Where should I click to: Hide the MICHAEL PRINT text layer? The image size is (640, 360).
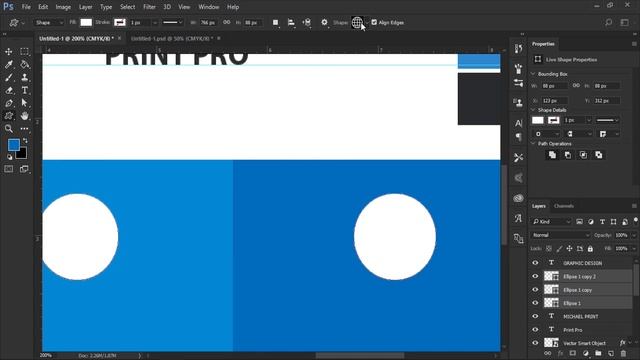point(535,316)
